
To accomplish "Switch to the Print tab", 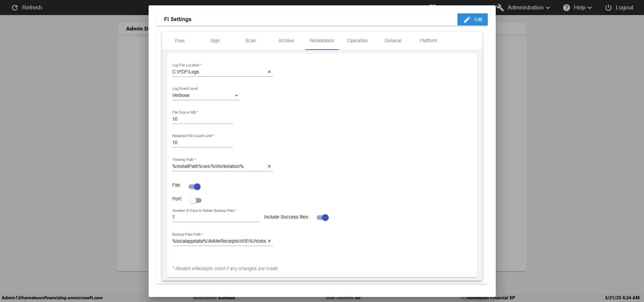I will click(180, 41).
